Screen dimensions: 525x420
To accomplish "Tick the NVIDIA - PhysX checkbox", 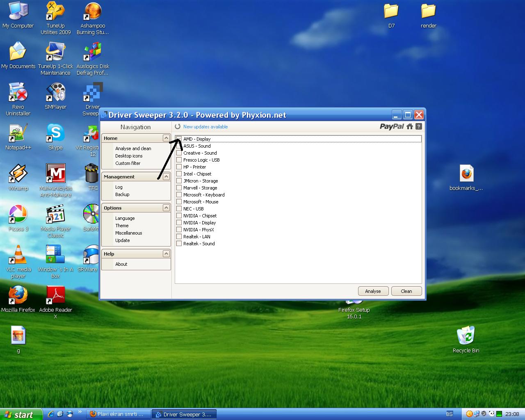I will click(179, 230).
